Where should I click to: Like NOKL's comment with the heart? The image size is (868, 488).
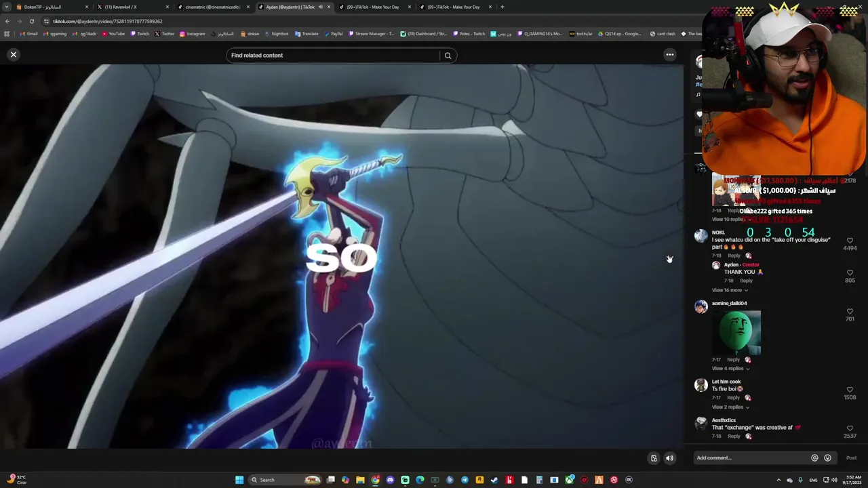pyautogui.click(x=850, y=241)
